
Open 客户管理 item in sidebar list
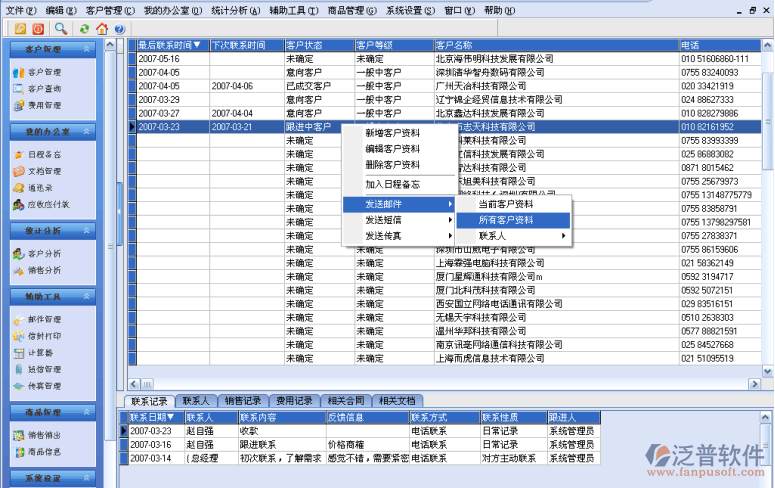pyautogui.click(x=38, y=72)
